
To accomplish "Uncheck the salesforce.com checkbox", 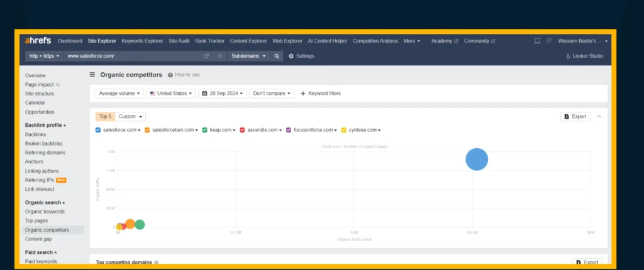I will click(x=97, y=130).
